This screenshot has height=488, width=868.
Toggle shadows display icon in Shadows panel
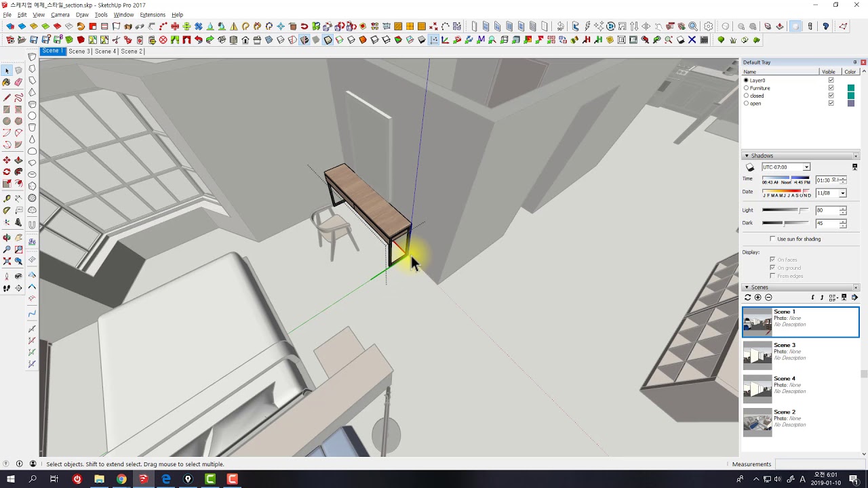click(750, 167)
